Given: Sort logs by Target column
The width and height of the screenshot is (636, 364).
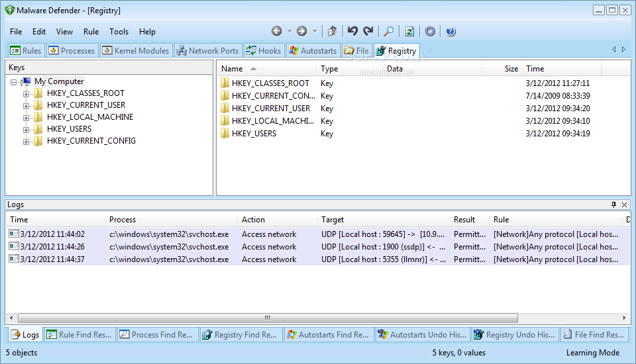Looking at the screenshot, I should coord(384,220).
